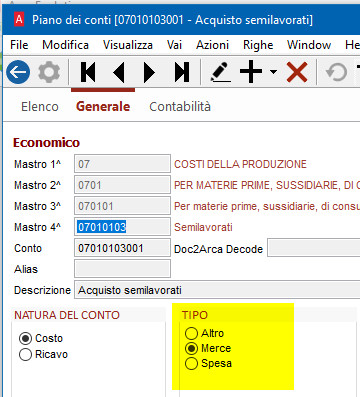Add a new record with plus icon
The image size is (360, 397).
point(251,71)
